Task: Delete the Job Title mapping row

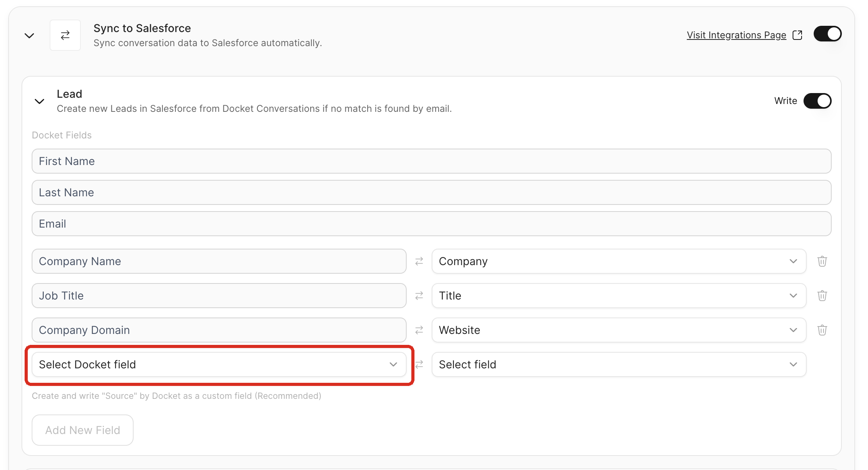Action: click(822, 296)
